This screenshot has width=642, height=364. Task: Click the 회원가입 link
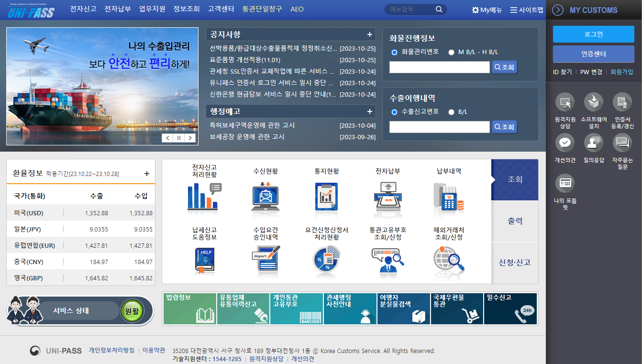tap(621, 72)
